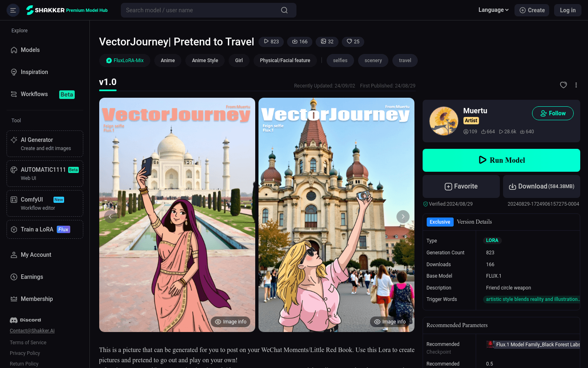Select the Anime tag
The height and width of the screenshot is (368, 588).
tap(168, 61)
